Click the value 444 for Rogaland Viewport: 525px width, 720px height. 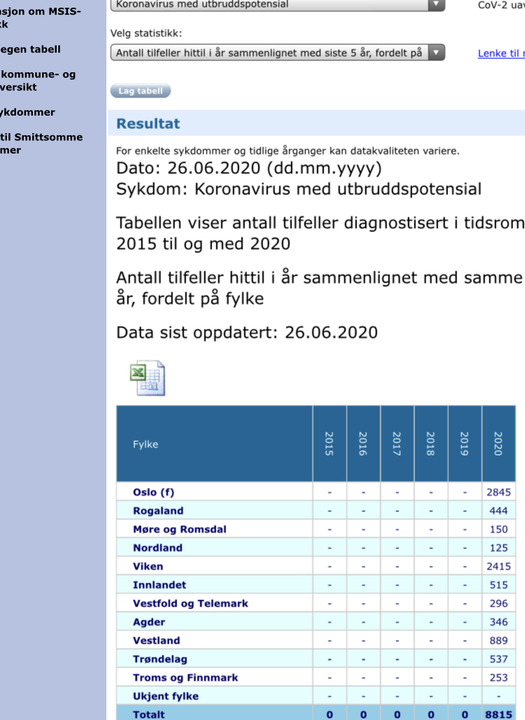pos(499,511)
